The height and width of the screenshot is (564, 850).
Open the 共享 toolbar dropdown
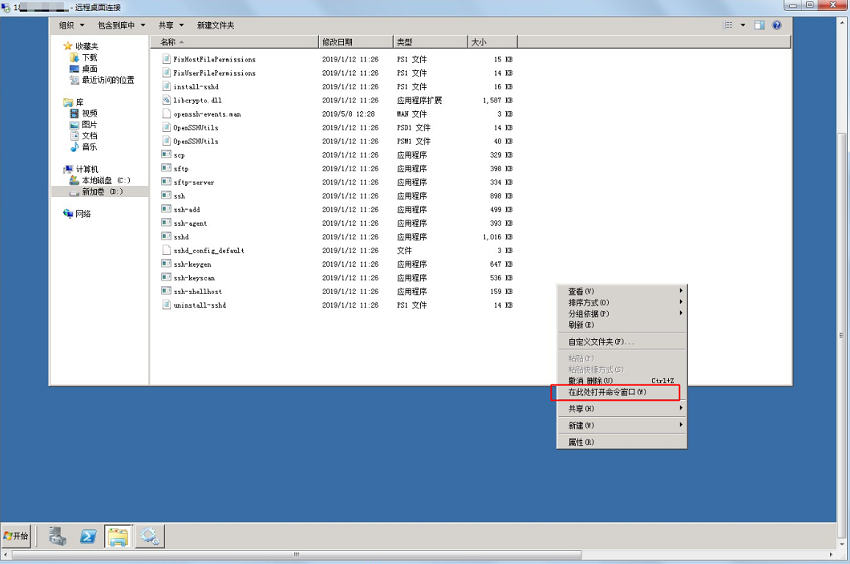[171, 25]
